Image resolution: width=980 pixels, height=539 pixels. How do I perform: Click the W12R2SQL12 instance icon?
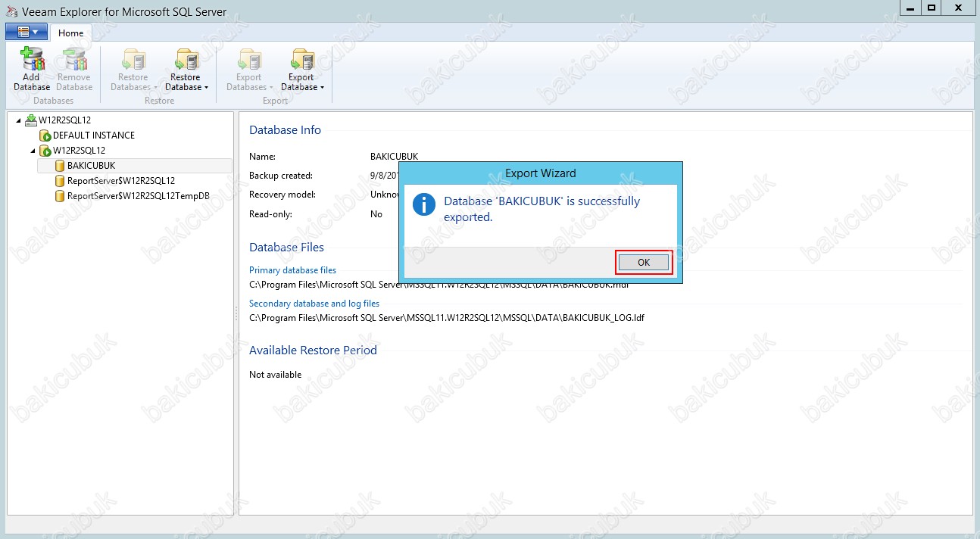[x=45, y=151]
